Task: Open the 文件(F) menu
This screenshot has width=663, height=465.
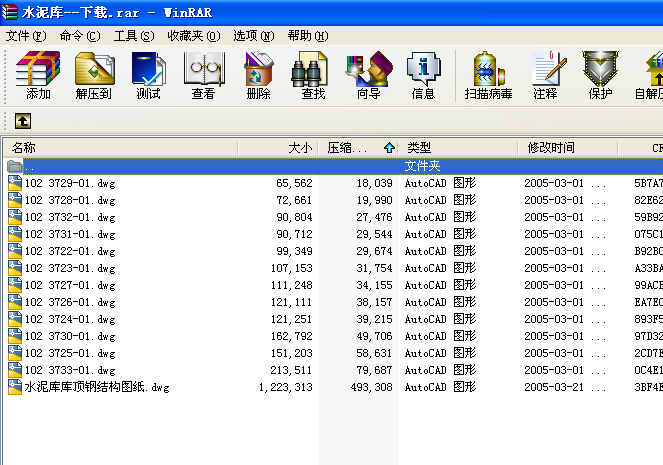Action: 26,36
